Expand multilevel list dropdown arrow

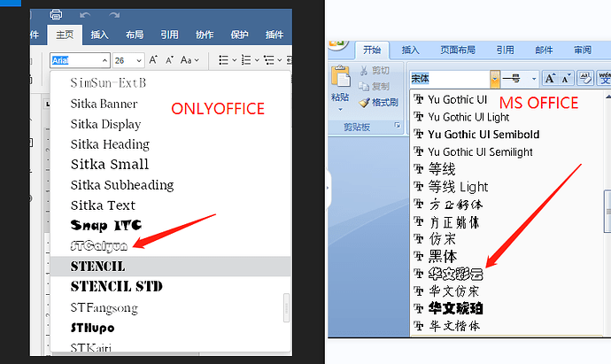[280, 60]
